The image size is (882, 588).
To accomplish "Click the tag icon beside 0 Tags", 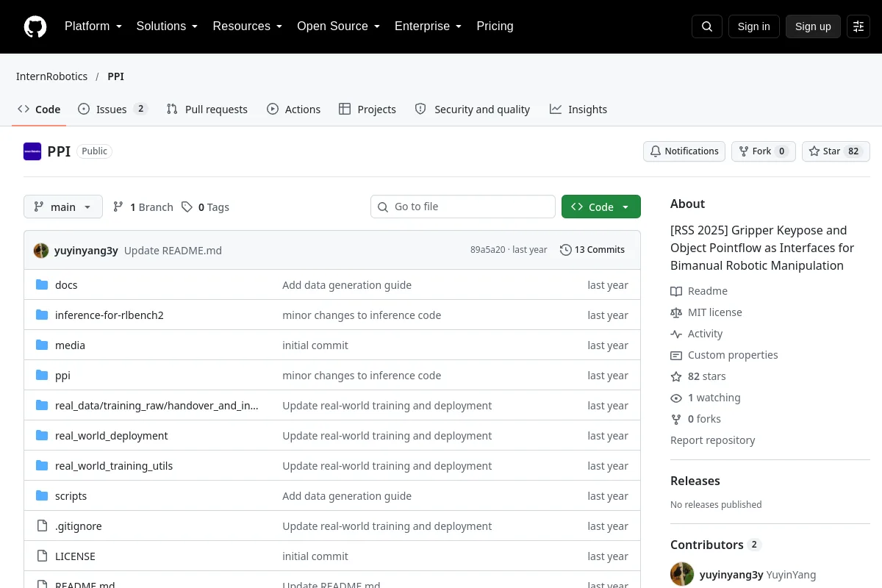I will 187,207.
